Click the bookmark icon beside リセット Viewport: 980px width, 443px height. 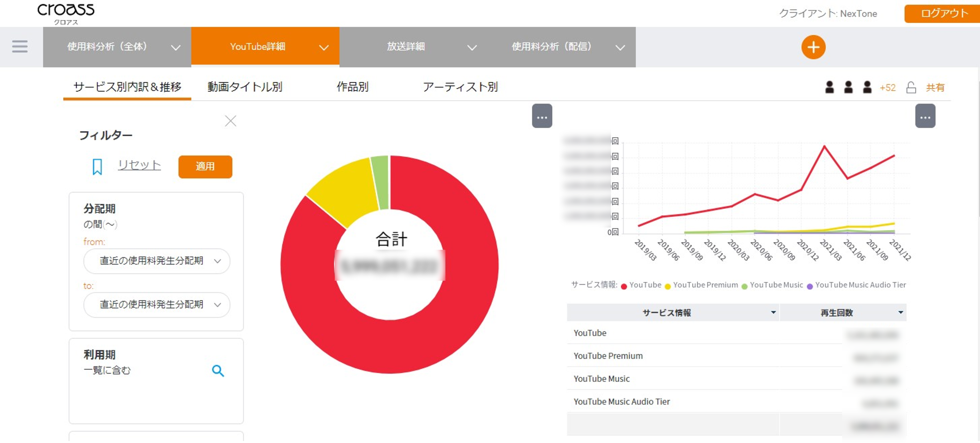[98, 166]
